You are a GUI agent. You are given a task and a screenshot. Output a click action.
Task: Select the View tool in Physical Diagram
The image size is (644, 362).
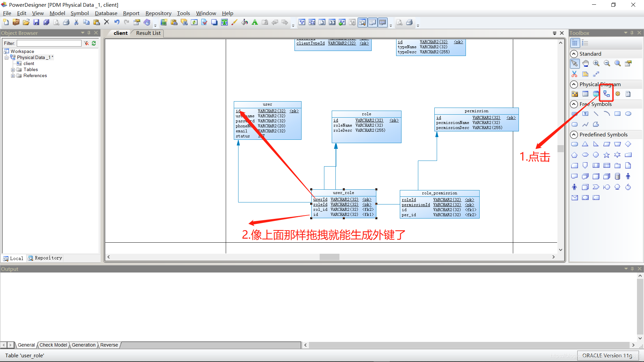[x=596, y=94]
